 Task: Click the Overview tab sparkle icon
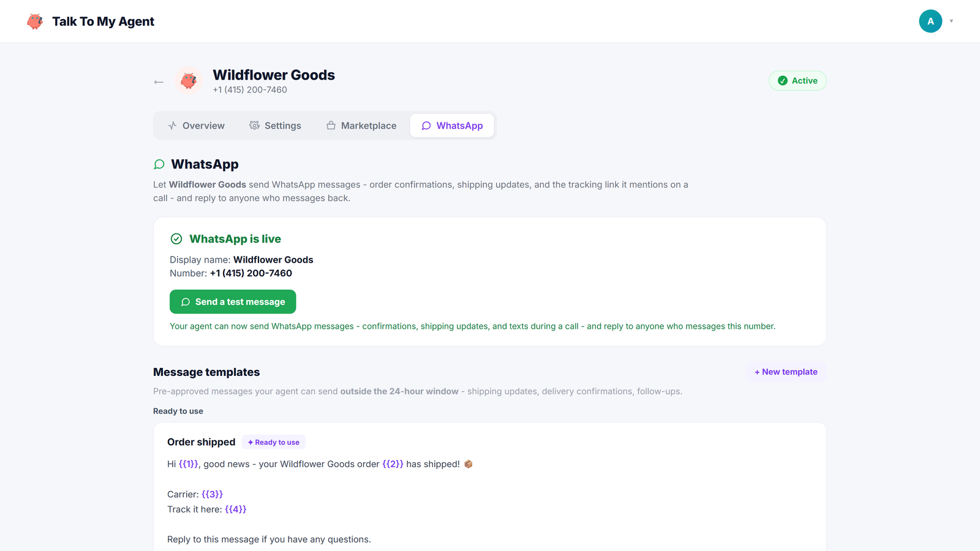[x=173, y=126]
